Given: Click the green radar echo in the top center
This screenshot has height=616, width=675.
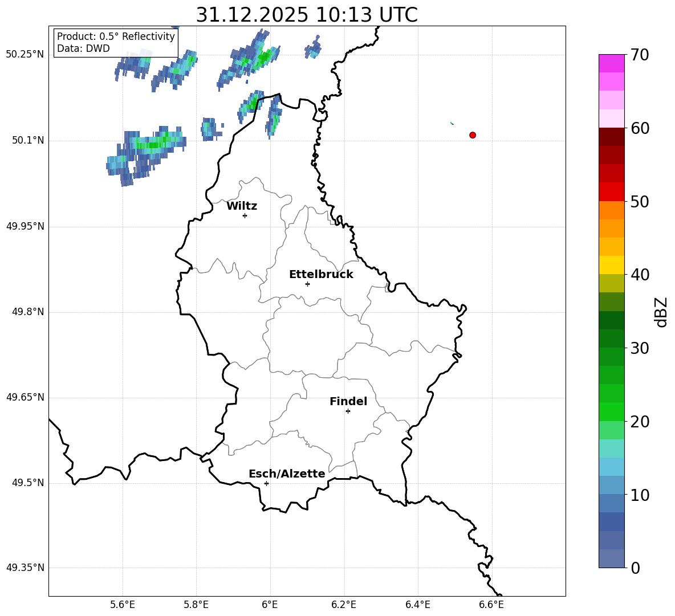Looking at the screenshot, I should coord(249,60).
